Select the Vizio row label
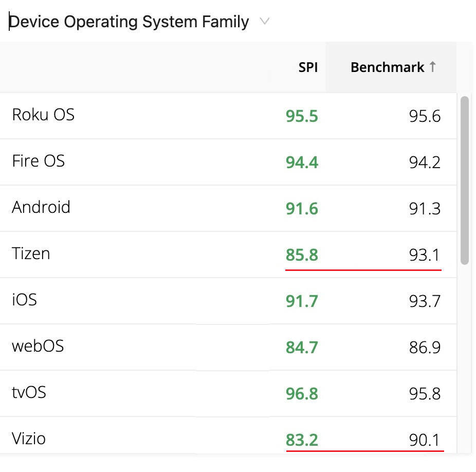The width and height of the screenshot is (476, 472). tap(29, 439)
